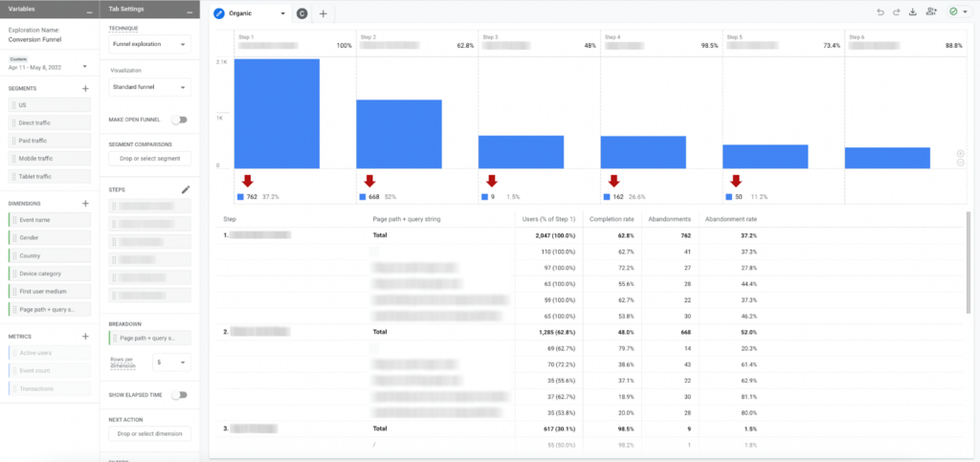Add a new tab with plus

coord(323,13)
